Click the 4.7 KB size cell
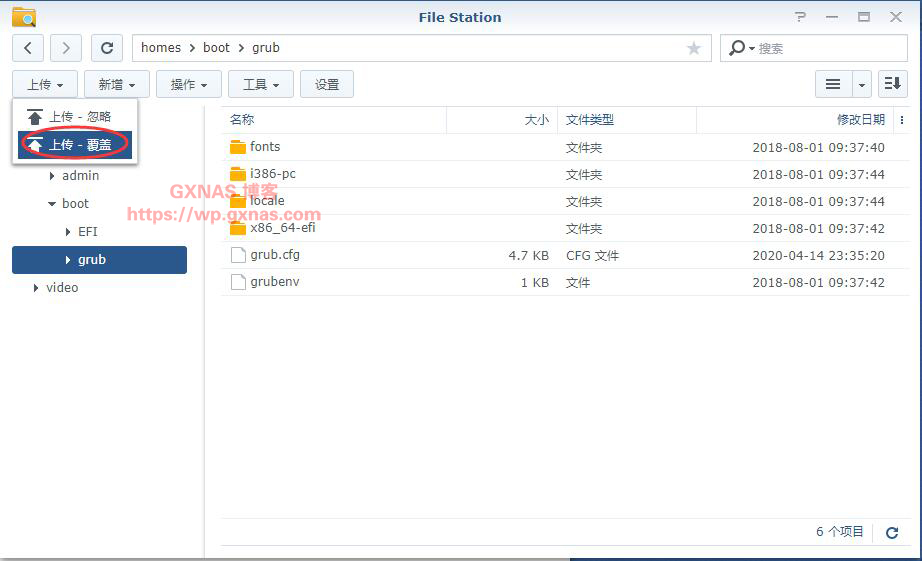Screen dimensions: 922x561 pos(529,256)
